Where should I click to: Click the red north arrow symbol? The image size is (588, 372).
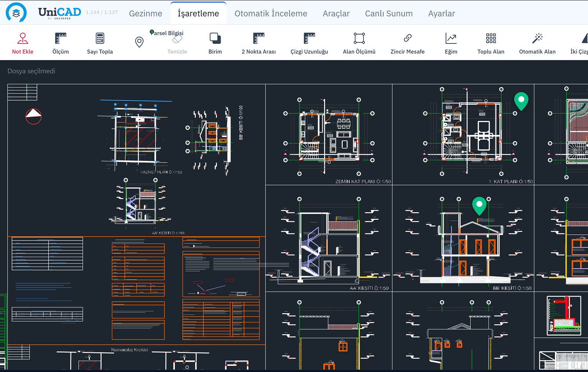click(33, 117)
